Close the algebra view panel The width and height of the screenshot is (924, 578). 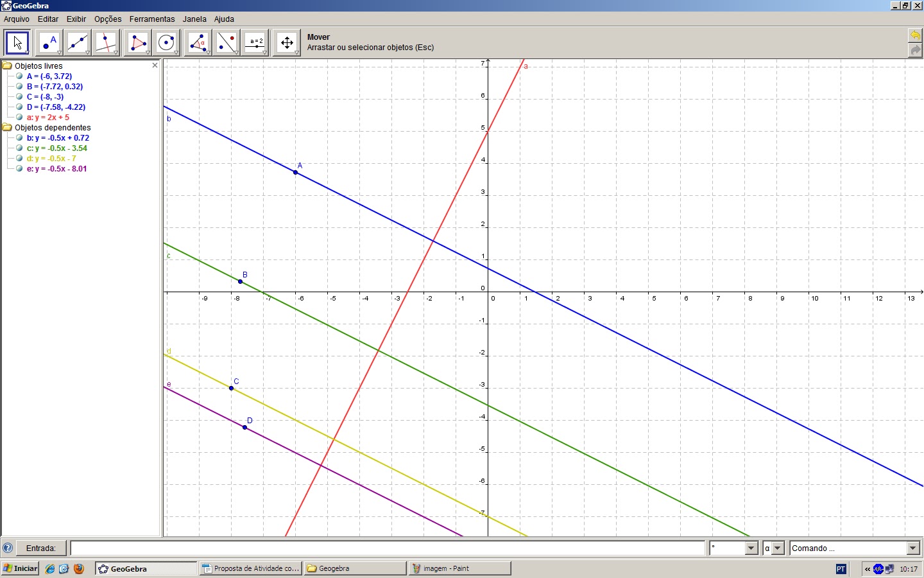[x=155, y=66]
